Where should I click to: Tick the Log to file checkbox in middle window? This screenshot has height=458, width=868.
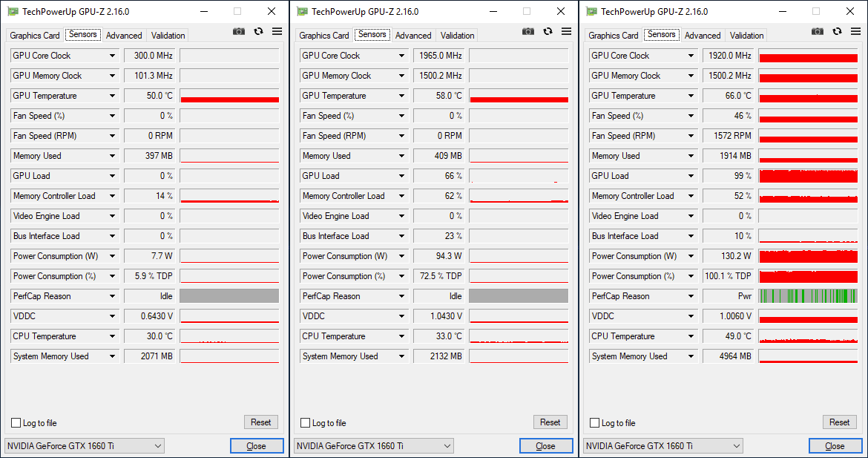point(306,423)
